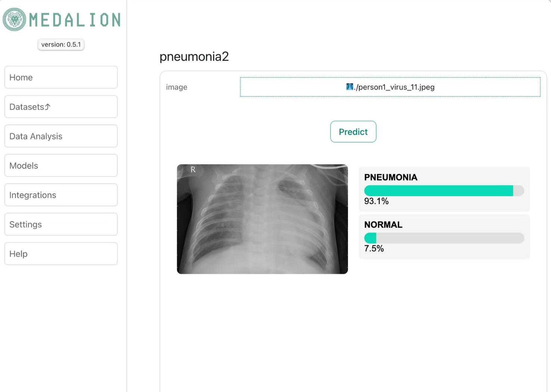Click the X-ray file icon beside the filename
Viewport: 551px width, 392px height.
click(x=349, y=87)
